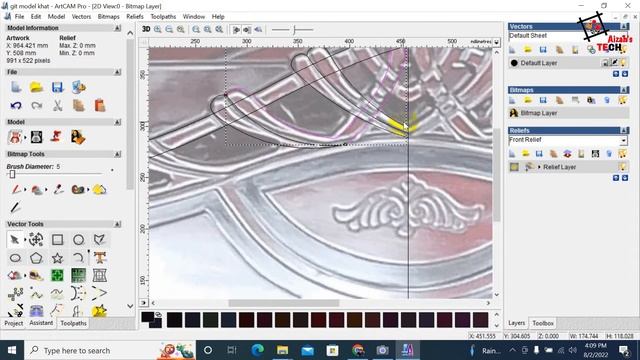Switch to the bottom Toolpaths tab
Image resolution: width=640 pixels, height=360 pixels.
73,323
